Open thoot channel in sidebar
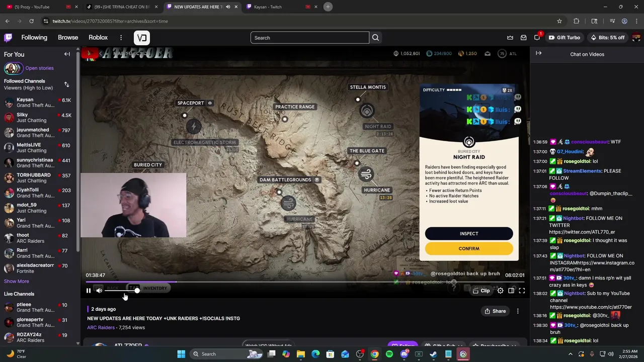This screenshot has height=362, width=644. pos(38,238)
